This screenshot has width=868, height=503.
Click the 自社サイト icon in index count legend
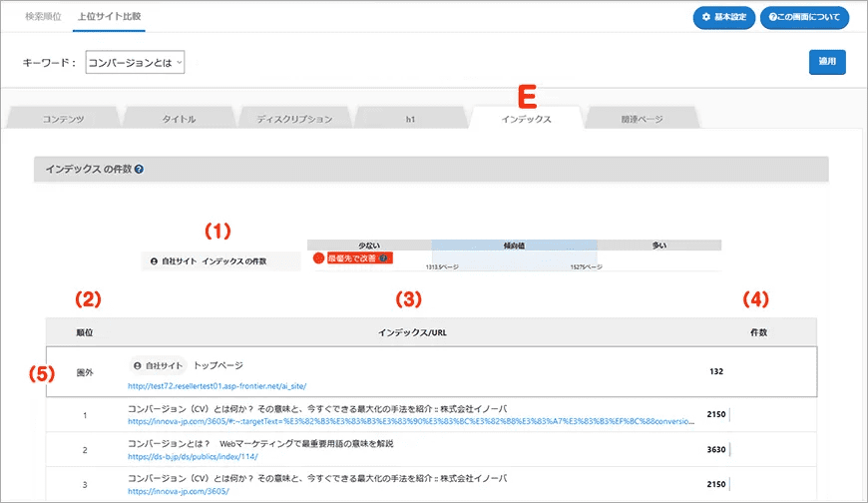pyautogui.click(x=153, y=261)
